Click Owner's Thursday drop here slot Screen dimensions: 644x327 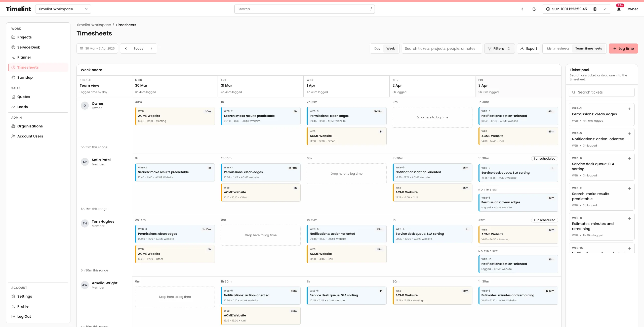pos(432,117)
